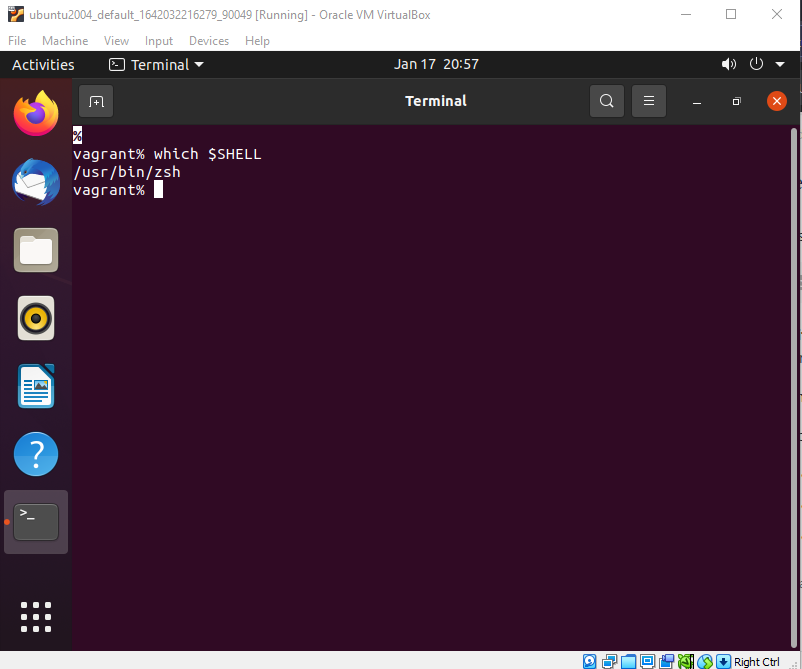Open the system status dropdown arrow
Image resolution: width=802 pixels, height=669 pixels.
coord(779,64)
